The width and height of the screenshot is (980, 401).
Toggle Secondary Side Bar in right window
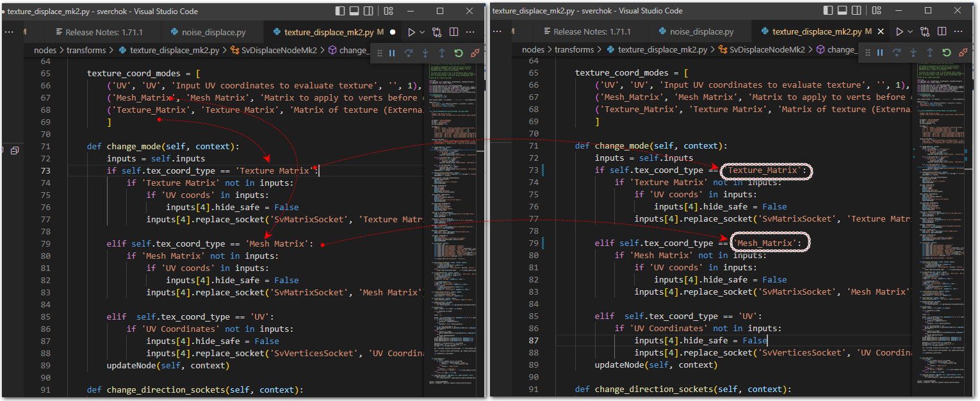(x=856, y=11)
